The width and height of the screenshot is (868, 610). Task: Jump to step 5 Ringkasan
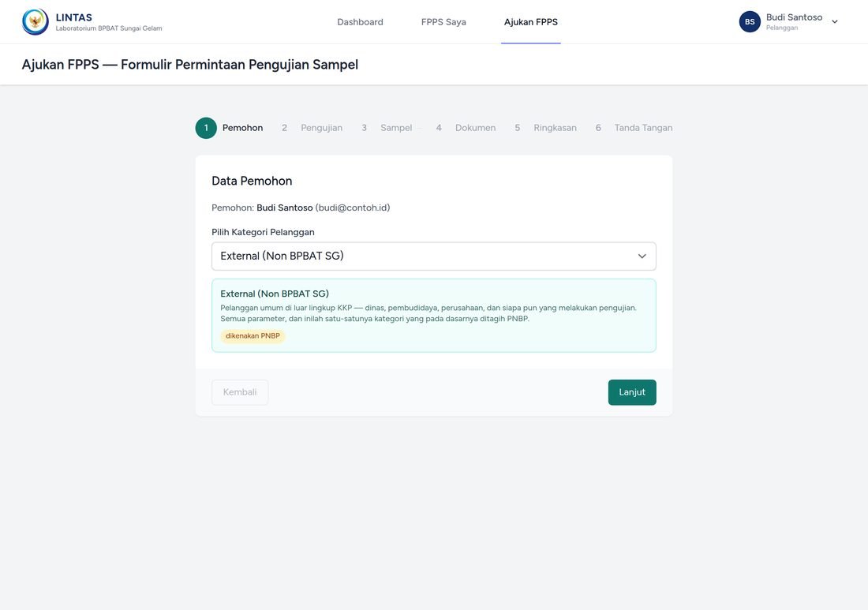pos(544,128)
